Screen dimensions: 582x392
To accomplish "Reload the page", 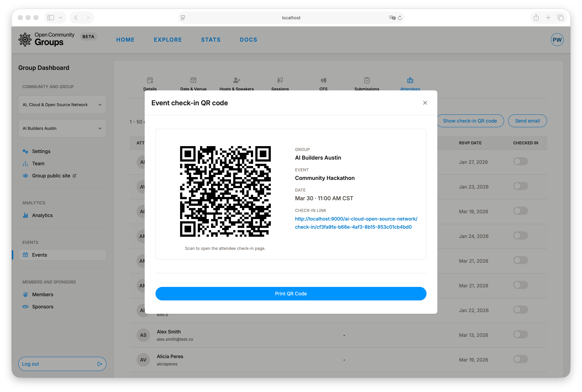I will 400,17.
